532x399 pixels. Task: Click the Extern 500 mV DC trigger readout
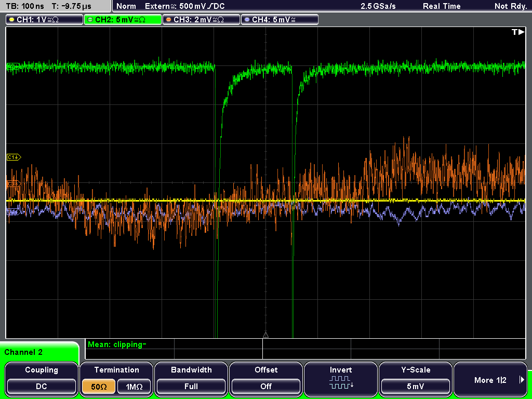tap(184, 6)
